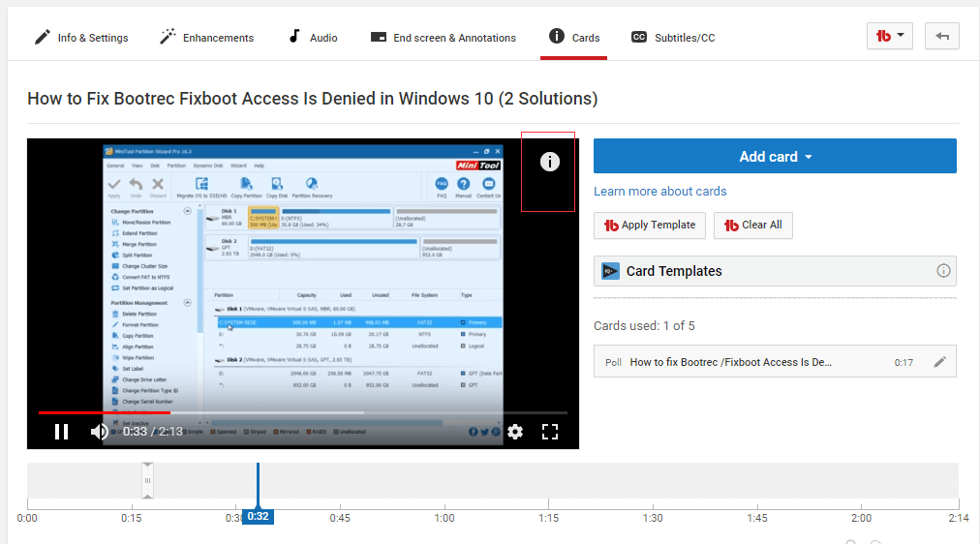Enter fullscreen video mode

(x=550, y=432)
